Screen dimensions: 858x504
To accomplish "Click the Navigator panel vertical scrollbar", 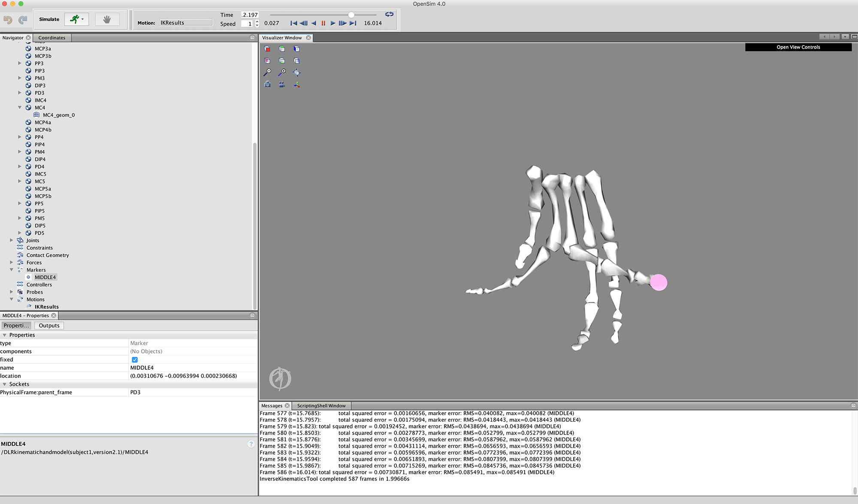I will tap(255, 225).
